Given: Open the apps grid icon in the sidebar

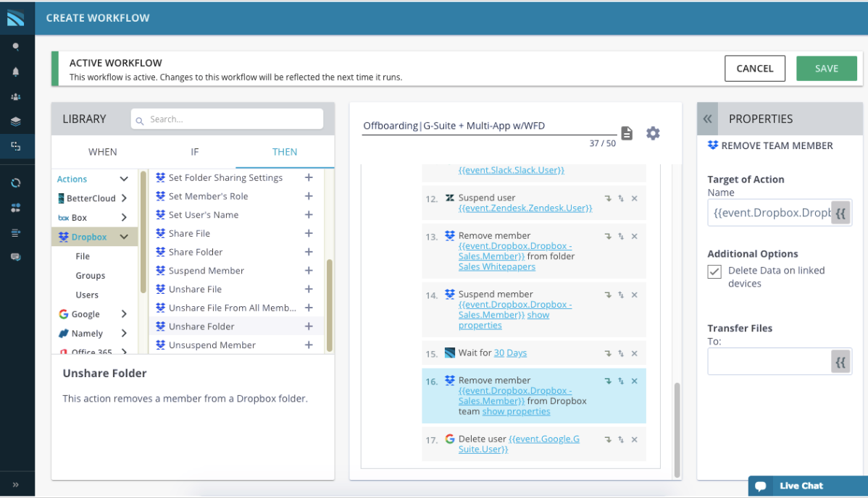Looking at the screenshot, I should point(16,208).
